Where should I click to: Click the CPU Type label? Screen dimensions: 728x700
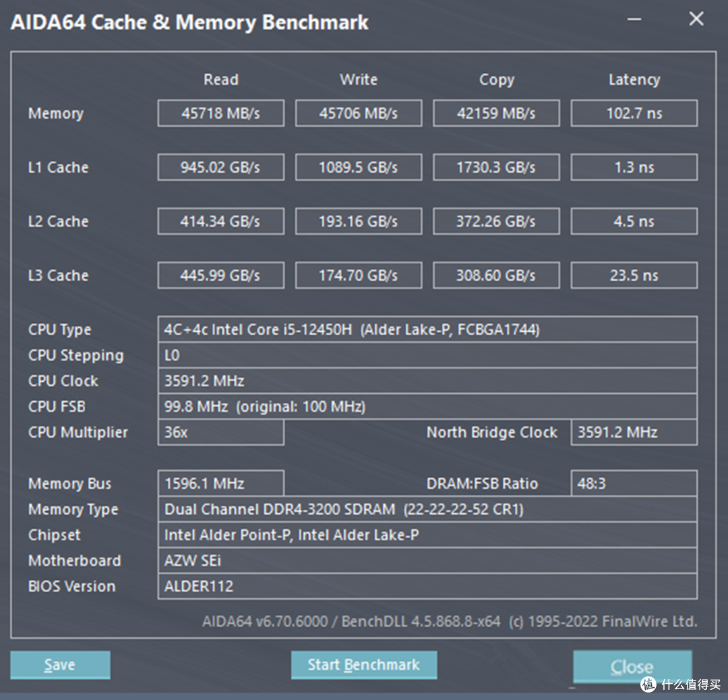(59, 330)
